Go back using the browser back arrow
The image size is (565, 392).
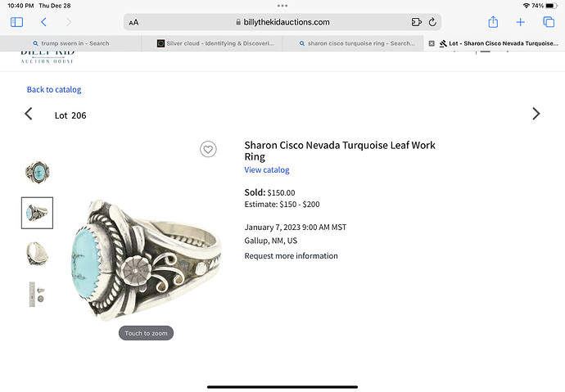(x=43, y=22)
